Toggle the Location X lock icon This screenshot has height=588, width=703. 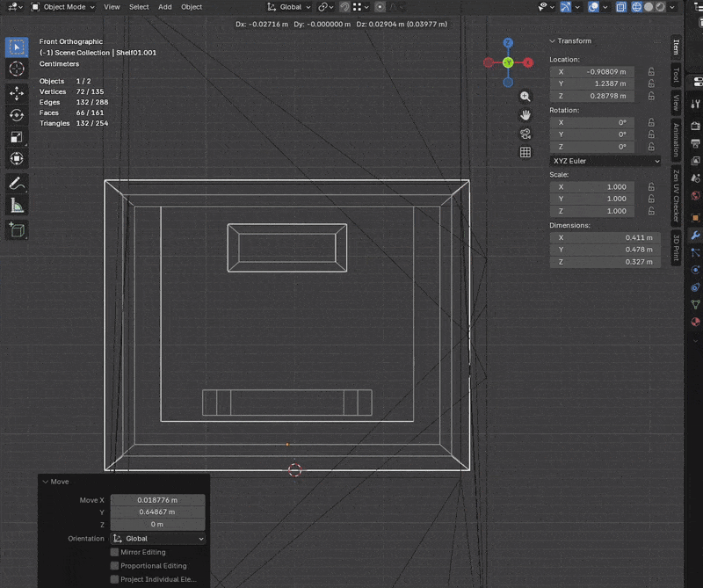pyautogui.click(x=650, y=71)
